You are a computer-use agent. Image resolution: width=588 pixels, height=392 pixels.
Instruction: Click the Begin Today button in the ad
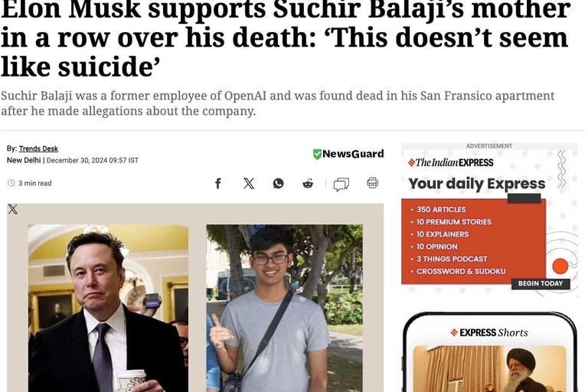pos(541,283)
